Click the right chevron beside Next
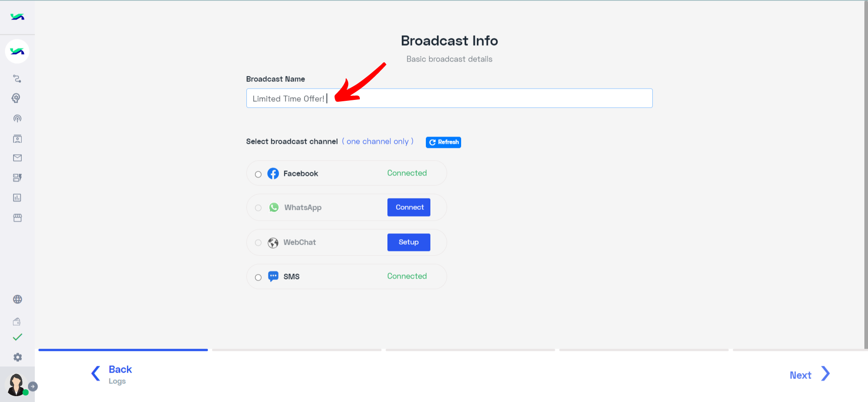868x402 pixels. 826,374
